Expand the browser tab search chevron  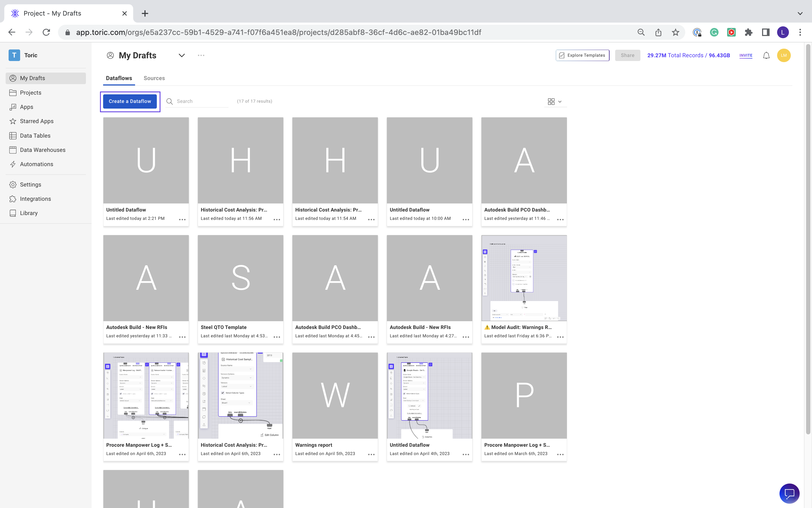pyautogui.click(x=800, y=13)
